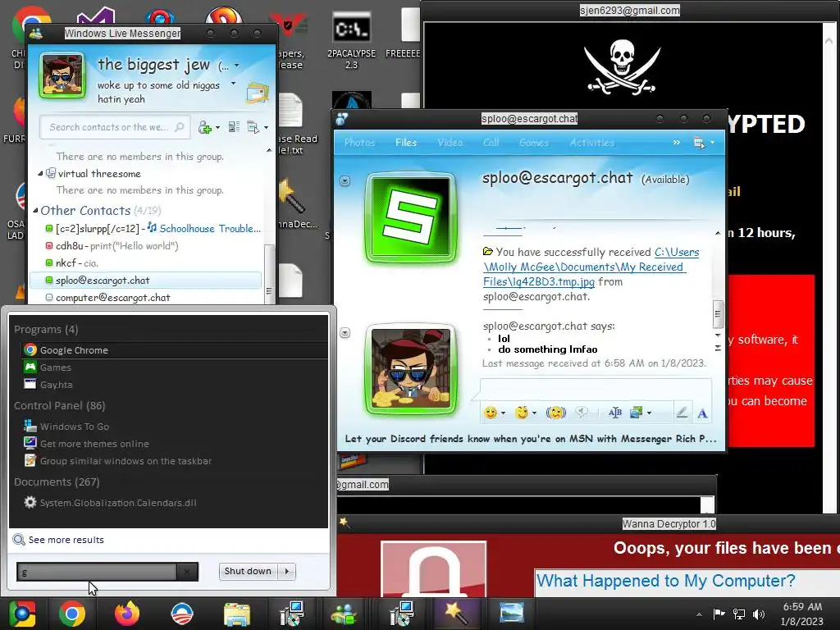
Task: Open the Photos tab in chat window
Action: (359, 143)
